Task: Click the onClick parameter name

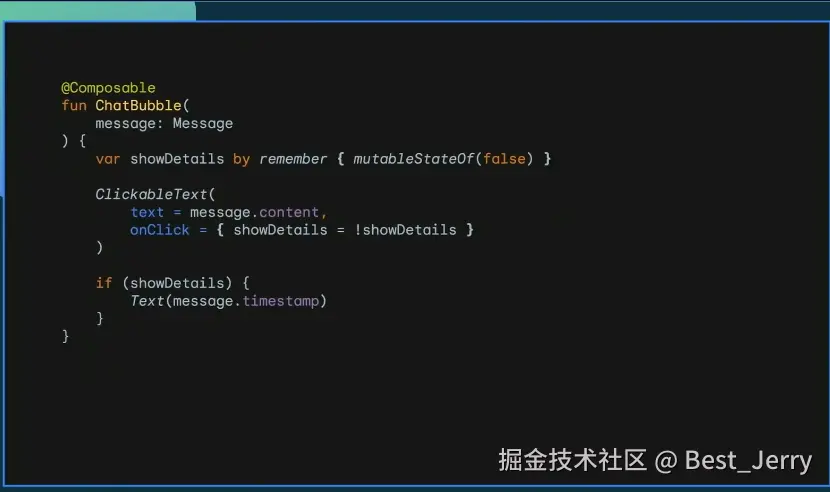Action: point(160,230)
